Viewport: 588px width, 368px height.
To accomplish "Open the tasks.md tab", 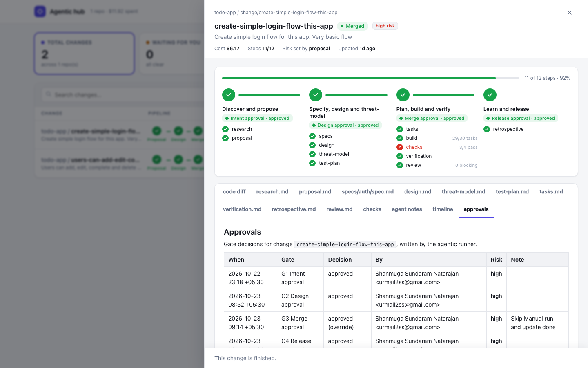I will [551, 191].
